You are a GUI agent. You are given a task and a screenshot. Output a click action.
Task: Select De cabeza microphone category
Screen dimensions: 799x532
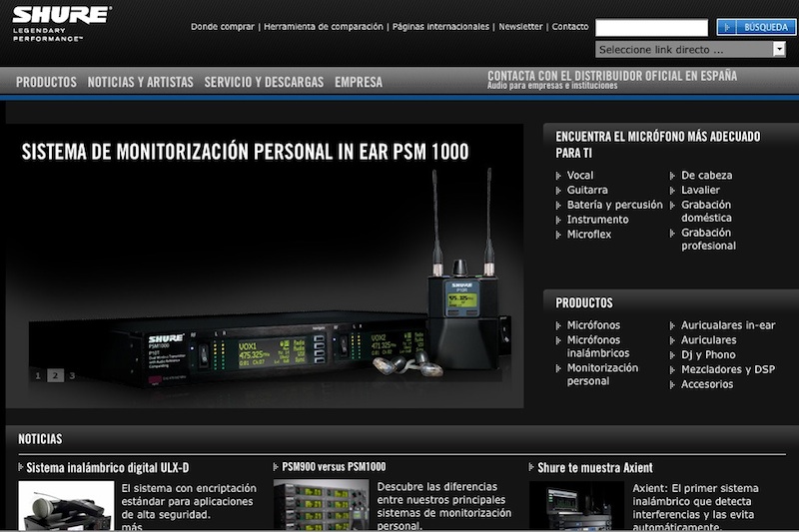pyautogui.click(x=706, y=175)
